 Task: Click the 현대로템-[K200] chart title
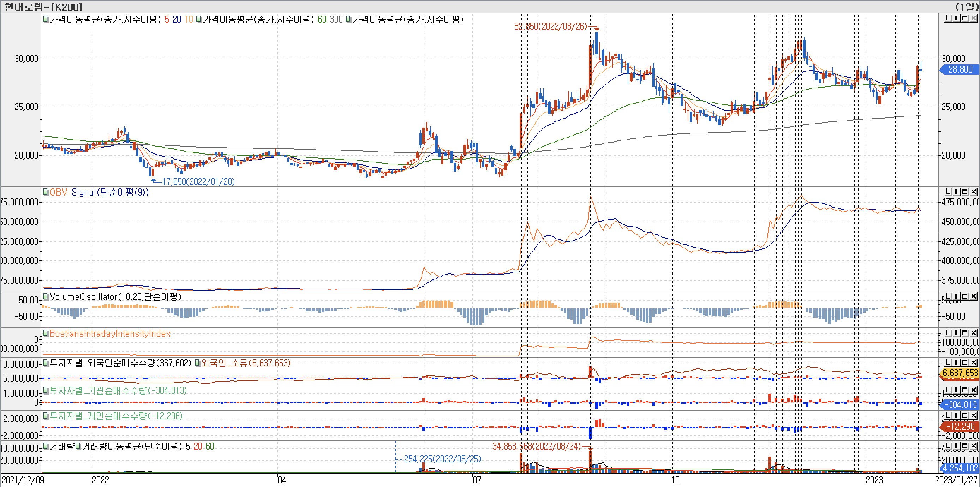[43, 7]
